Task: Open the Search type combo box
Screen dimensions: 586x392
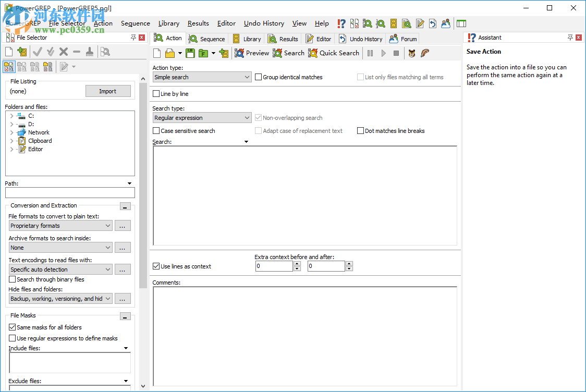Action: click(201, 117)
